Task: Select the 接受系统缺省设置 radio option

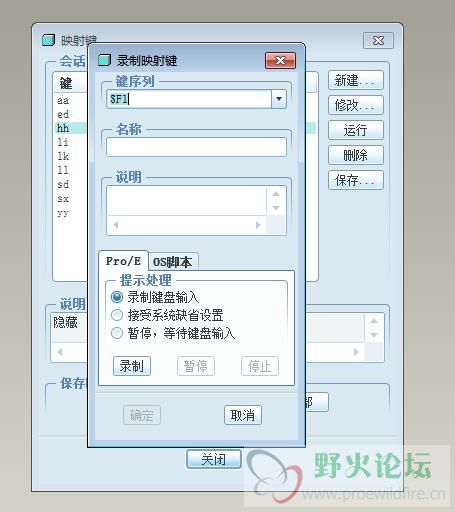Action: [117, 315]
